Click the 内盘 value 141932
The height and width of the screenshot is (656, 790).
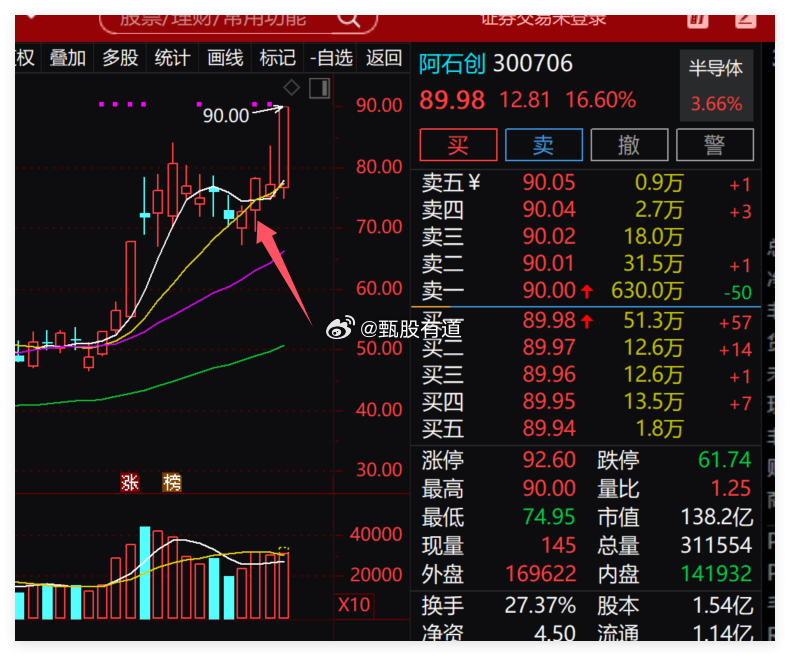[716, 573]
